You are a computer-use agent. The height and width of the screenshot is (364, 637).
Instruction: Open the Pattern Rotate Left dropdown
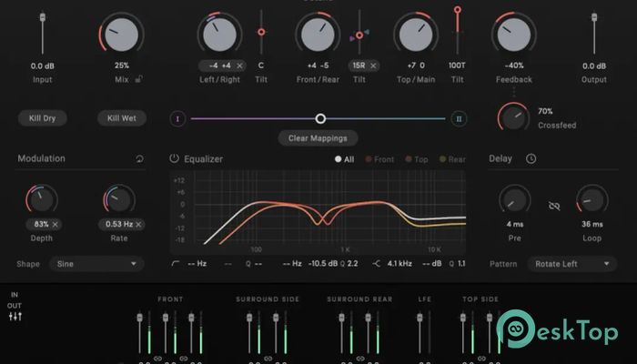click(x=572, y=264)
